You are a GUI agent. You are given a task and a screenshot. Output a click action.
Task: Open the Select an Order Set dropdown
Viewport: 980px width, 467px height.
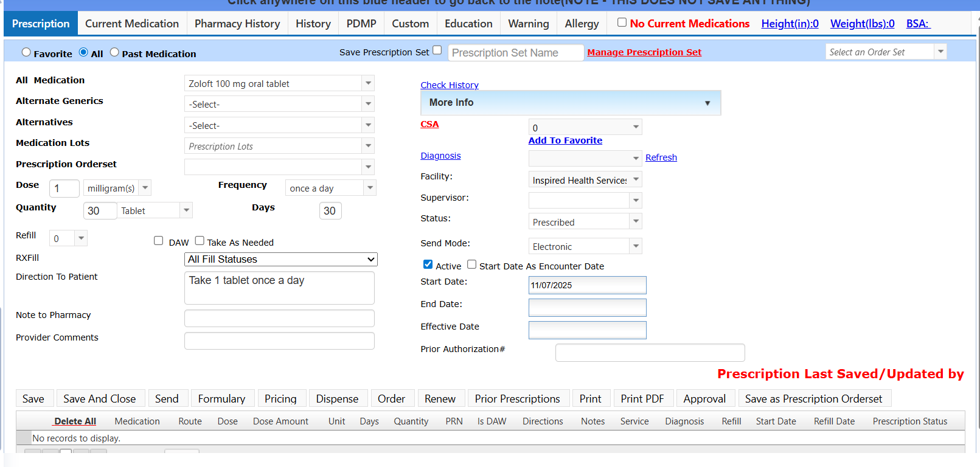coord(940,52)
